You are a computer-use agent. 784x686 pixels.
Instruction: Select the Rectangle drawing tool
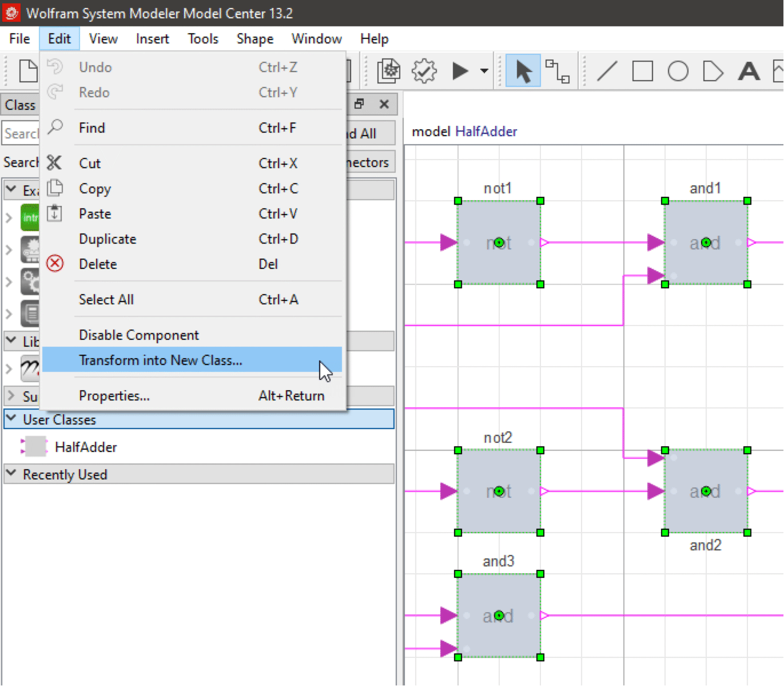pyautogui.click(x=642, y=71)
